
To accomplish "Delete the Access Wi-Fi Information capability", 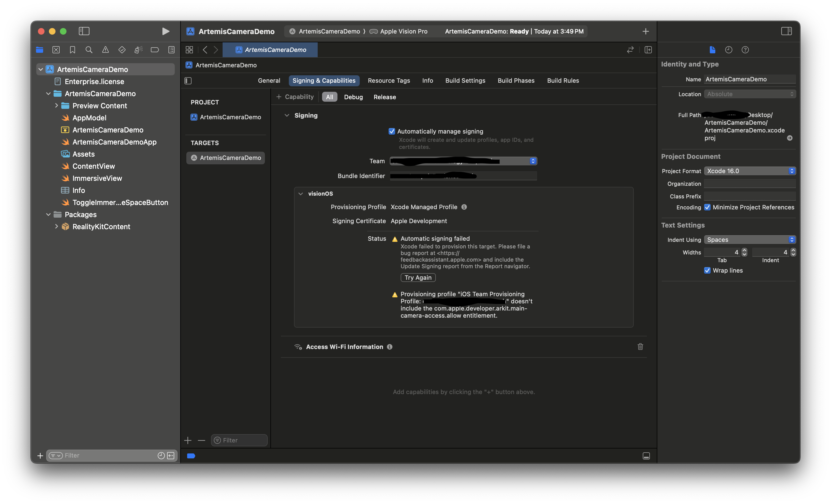I will 640,347.
